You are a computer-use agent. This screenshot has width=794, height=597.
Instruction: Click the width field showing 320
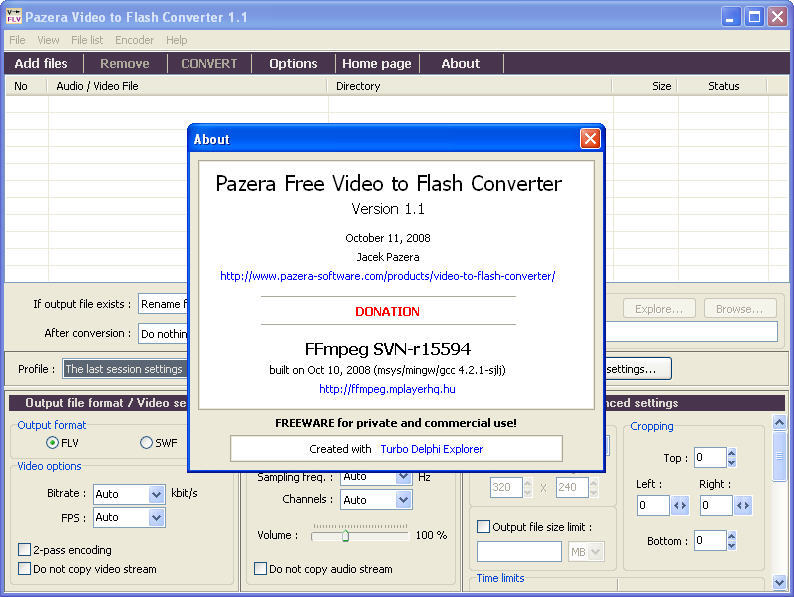pos(506,487)
